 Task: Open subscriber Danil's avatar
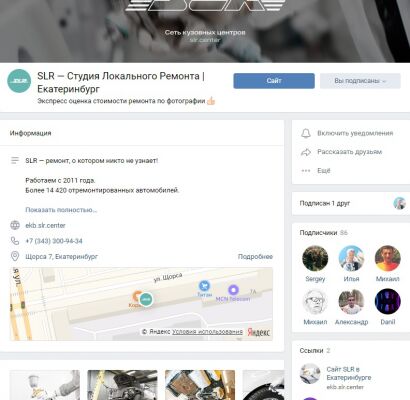[388, 302]
